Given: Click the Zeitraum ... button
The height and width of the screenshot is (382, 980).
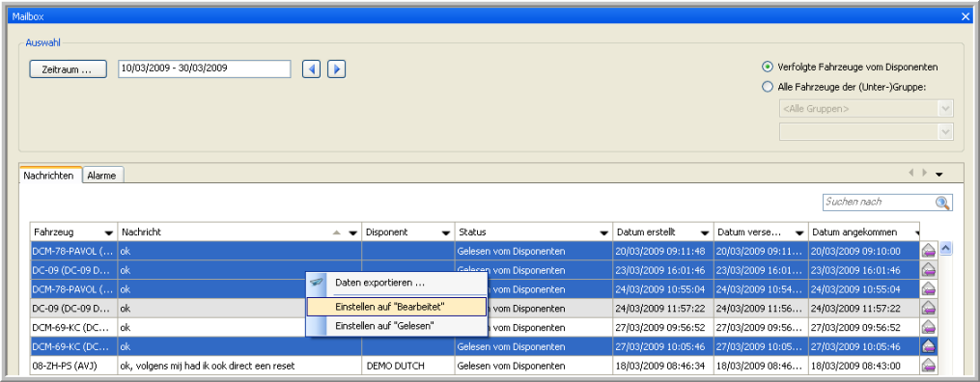Looking at the screenshot, I should coord(68,68).
